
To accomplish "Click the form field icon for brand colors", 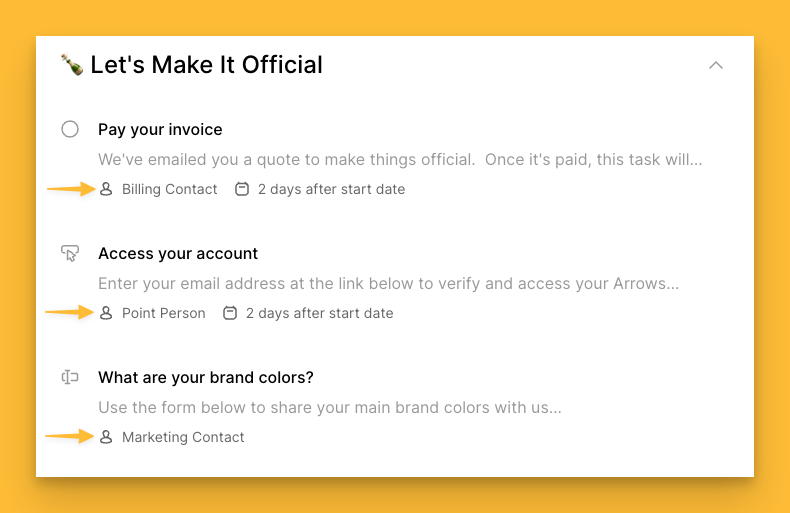I will pos(70,377).
